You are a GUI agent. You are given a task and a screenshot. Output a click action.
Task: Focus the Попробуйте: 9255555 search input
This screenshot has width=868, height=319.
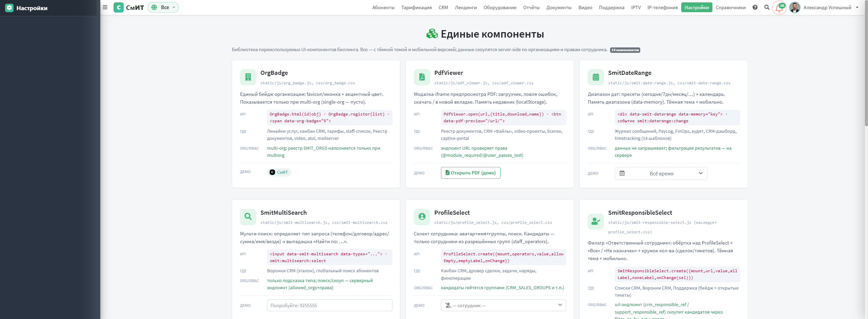(329, 305)
